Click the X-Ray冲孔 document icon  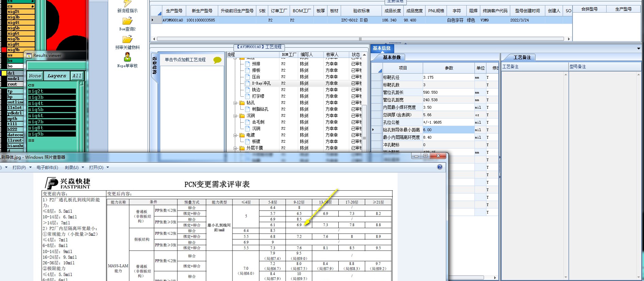click(x=247, y=83)
